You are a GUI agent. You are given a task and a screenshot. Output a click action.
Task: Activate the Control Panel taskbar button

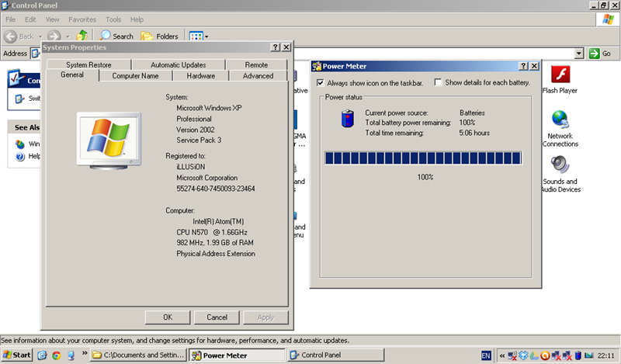(336, 355)
